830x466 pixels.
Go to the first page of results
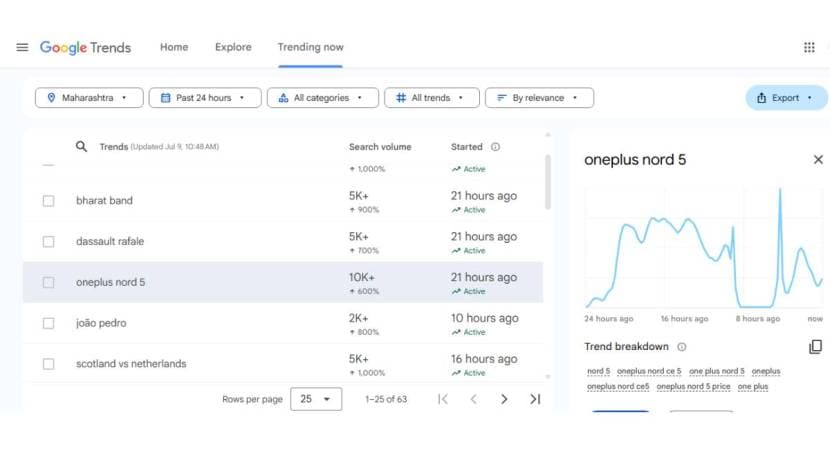(x=443, y=399)
